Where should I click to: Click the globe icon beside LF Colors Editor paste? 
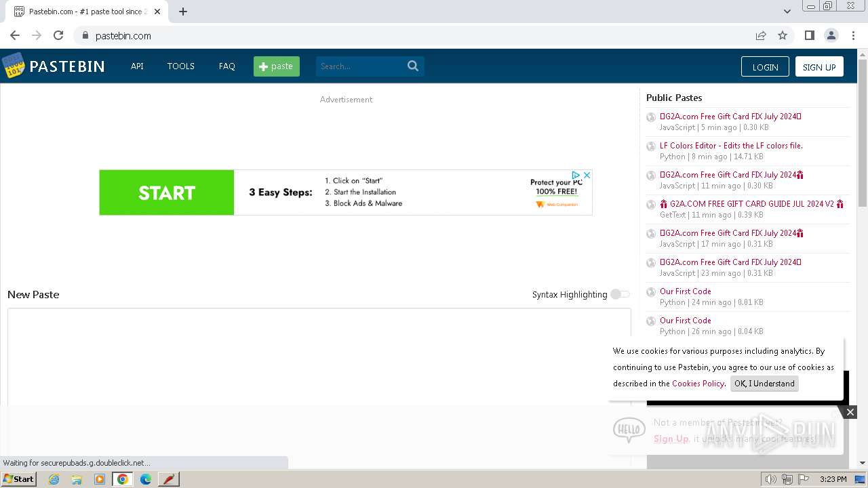(651, 146)
